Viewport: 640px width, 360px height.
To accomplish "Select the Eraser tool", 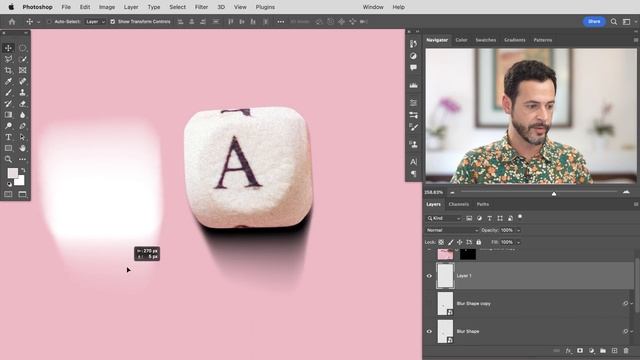I will pos(22,104).
